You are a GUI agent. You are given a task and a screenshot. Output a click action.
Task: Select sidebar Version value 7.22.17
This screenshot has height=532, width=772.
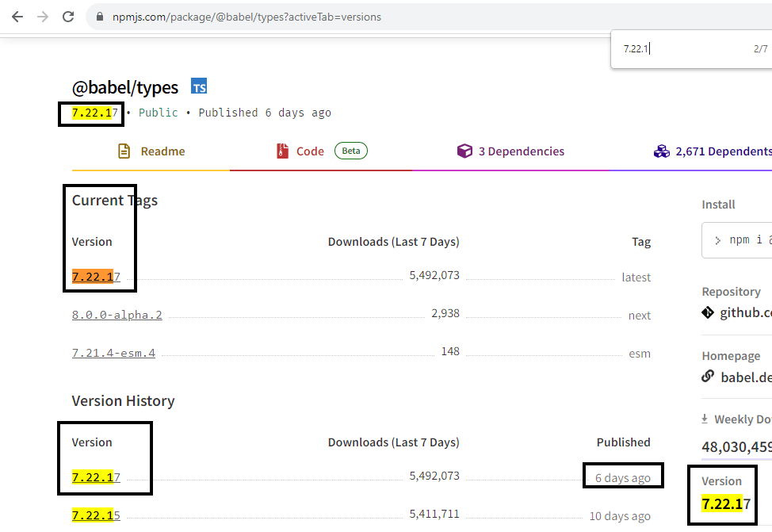point(726,504)
